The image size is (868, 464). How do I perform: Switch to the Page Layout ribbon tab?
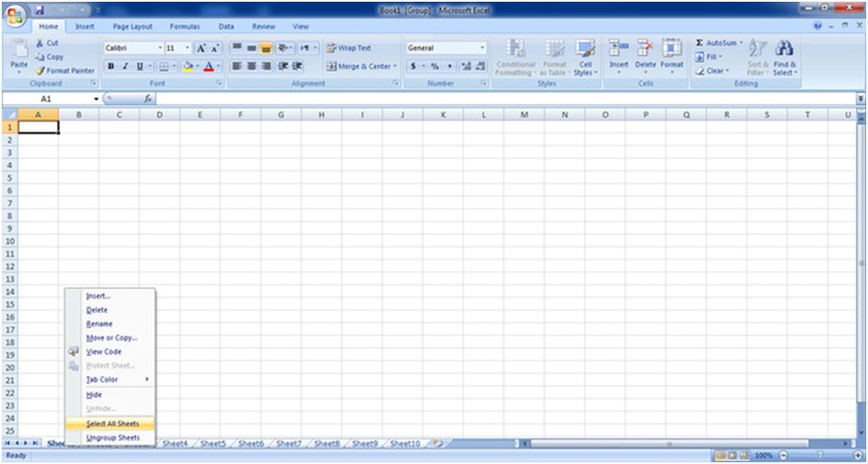pos(132,27)
